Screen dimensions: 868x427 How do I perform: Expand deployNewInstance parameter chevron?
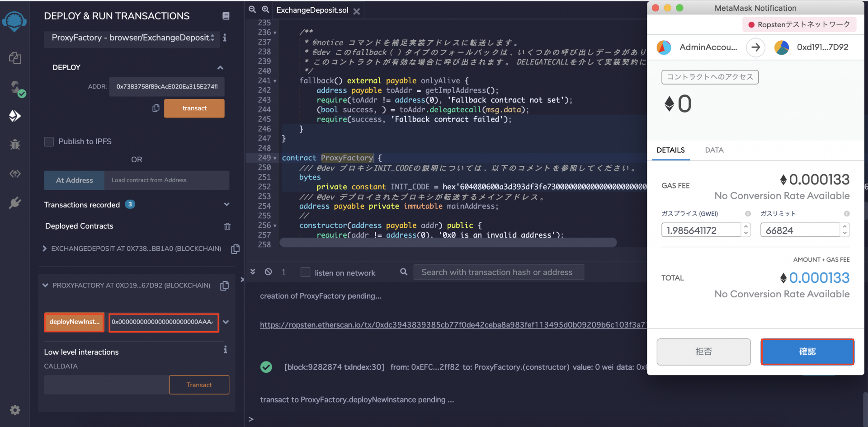pos(226,322)
